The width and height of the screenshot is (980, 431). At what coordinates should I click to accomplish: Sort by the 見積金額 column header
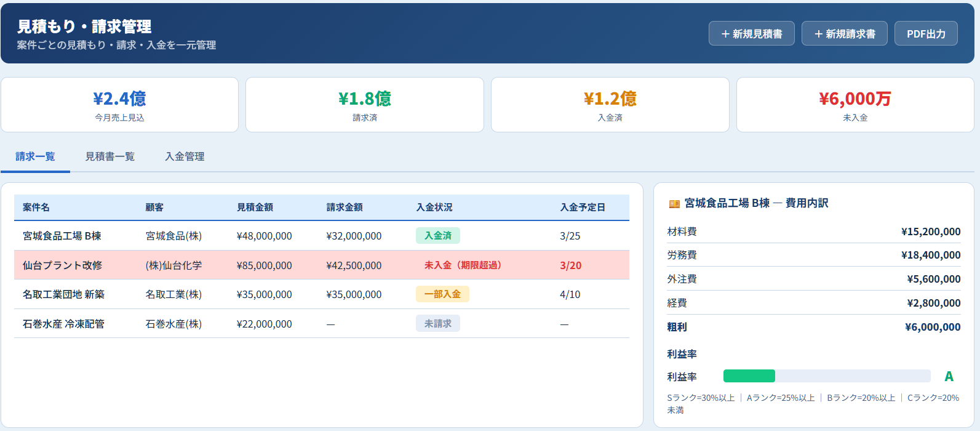coord(255,207)
